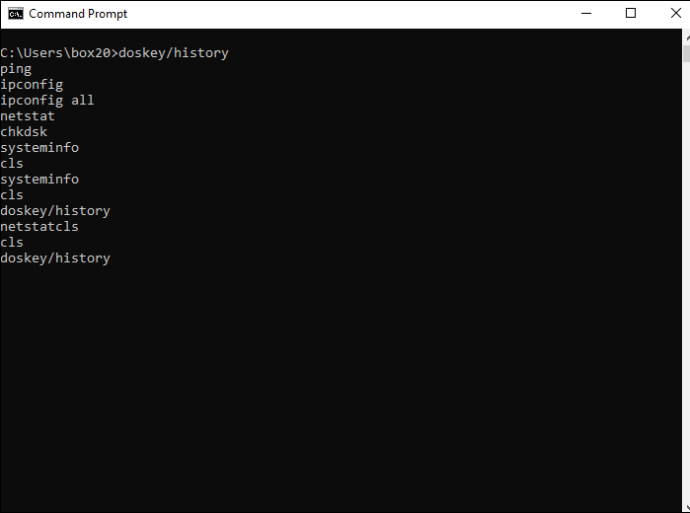Image resolution: width=690 pixels, height=513 pixels.
Task: Click the 'ping' history line
Action: [16, 69]
